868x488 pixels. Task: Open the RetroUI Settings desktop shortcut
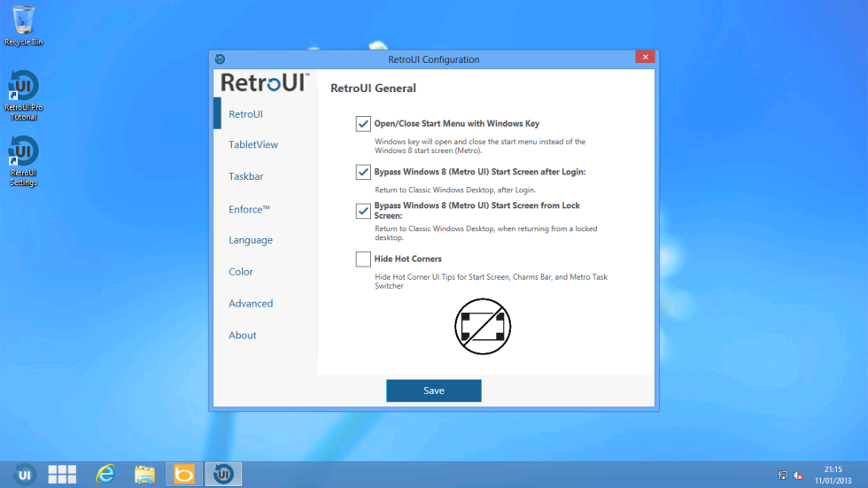pyautogui.click(x=23, y=161)
